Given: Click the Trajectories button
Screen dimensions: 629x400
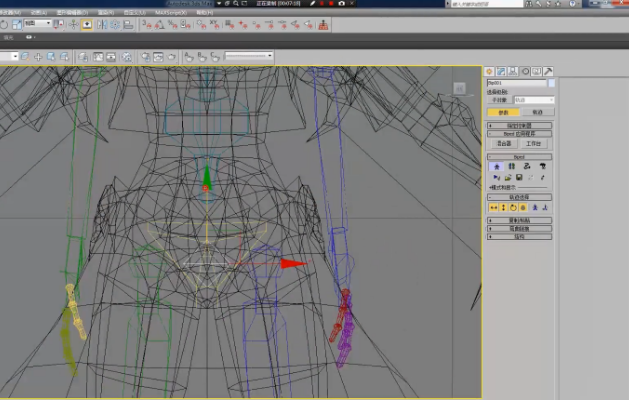Looking at the screenshot, I should (x=537, y=113).
